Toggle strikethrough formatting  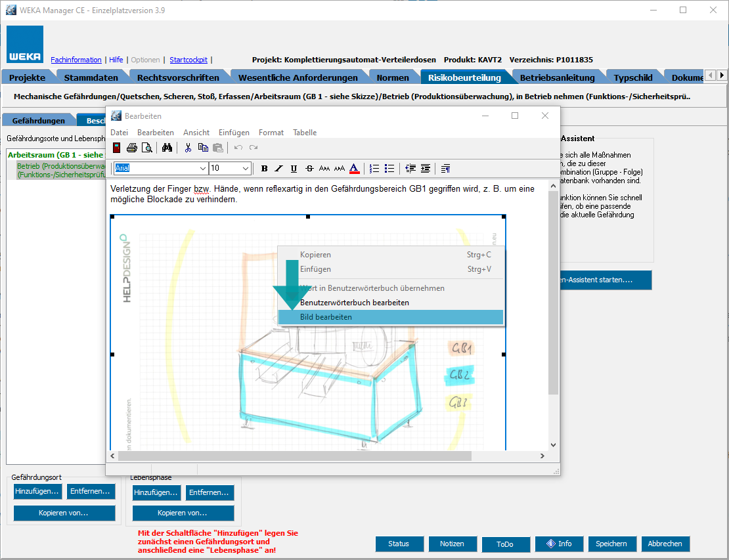[309, 169]
